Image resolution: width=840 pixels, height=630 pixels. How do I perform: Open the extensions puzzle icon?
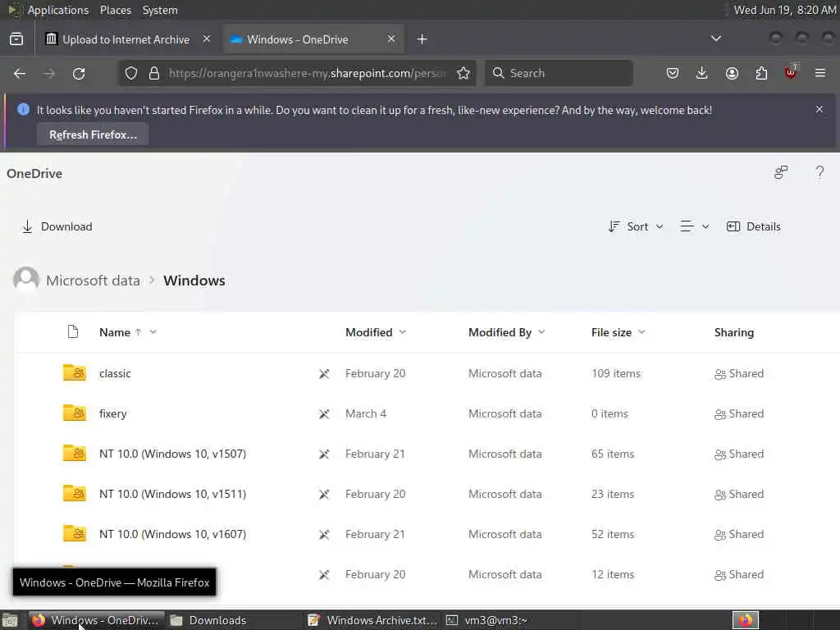(761, 73)
